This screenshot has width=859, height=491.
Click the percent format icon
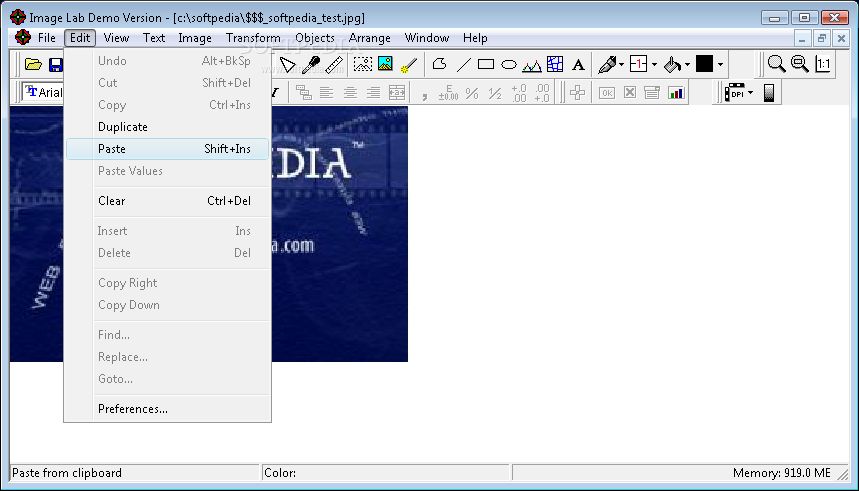click(472, 93)
